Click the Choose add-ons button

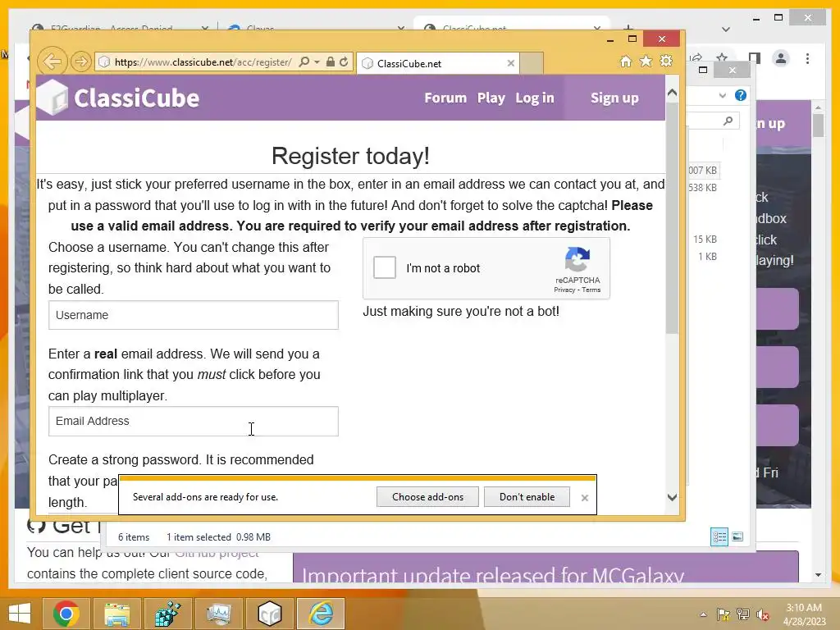427,496
